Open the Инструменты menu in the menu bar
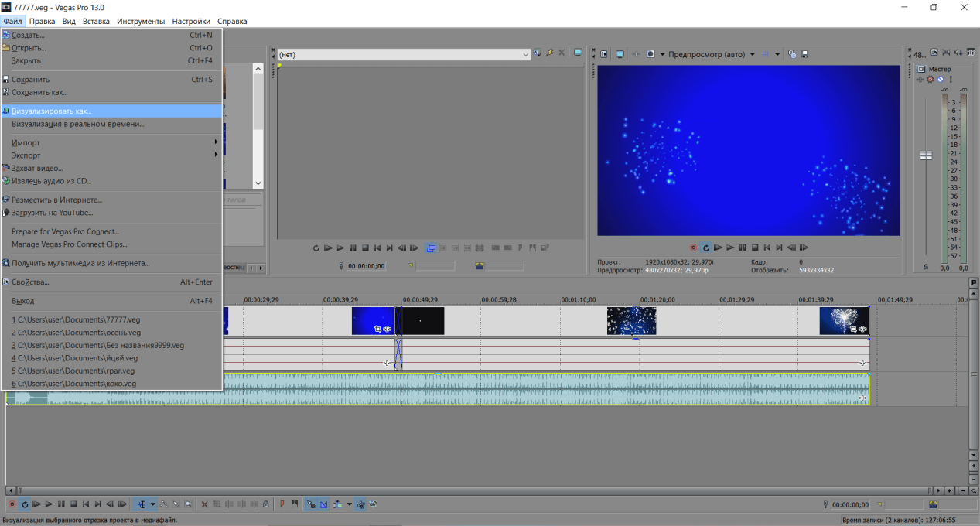 point(141,21)
